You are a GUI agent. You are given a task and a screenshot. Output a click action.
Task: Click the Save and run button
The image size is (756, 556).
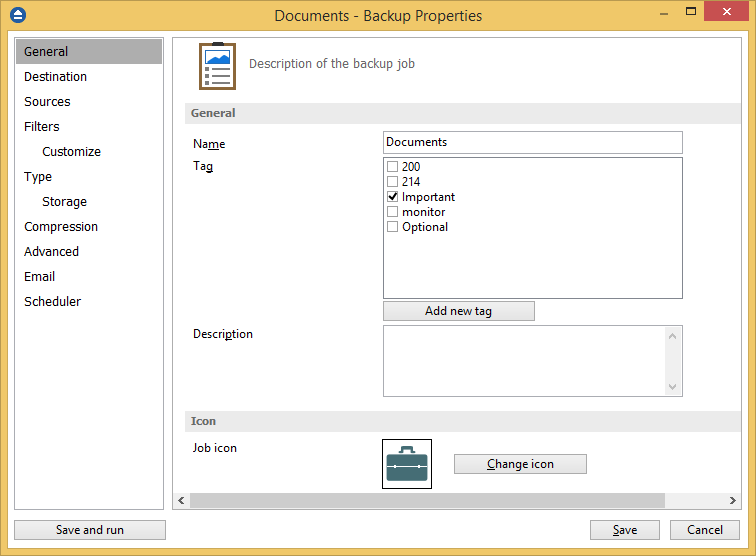pos(90,530)
